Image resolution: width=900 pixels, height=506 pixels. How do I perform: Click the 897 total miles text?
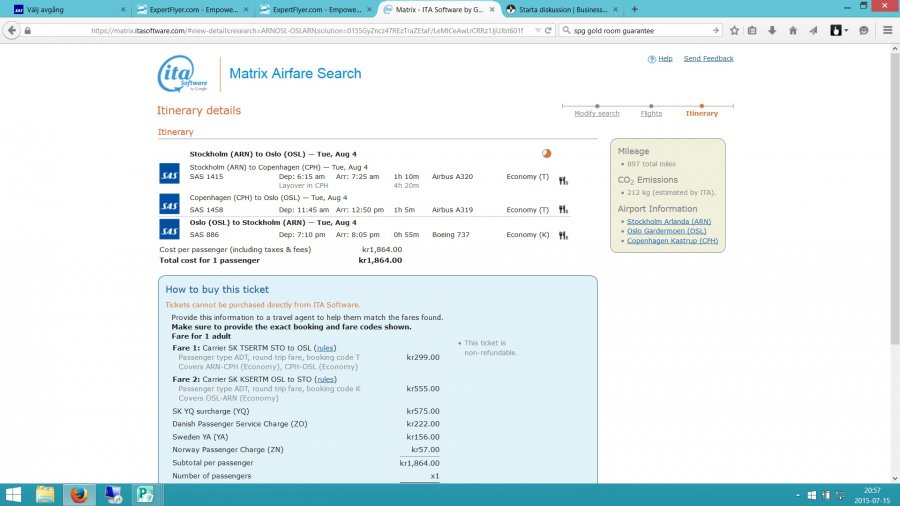(x=651, y=164)
